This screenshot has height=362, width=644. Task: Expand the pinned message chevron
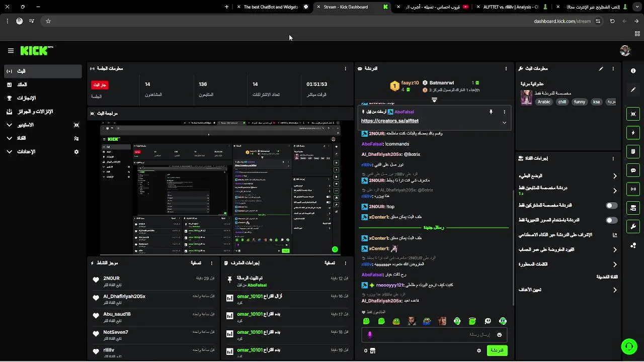pos(504,122)
